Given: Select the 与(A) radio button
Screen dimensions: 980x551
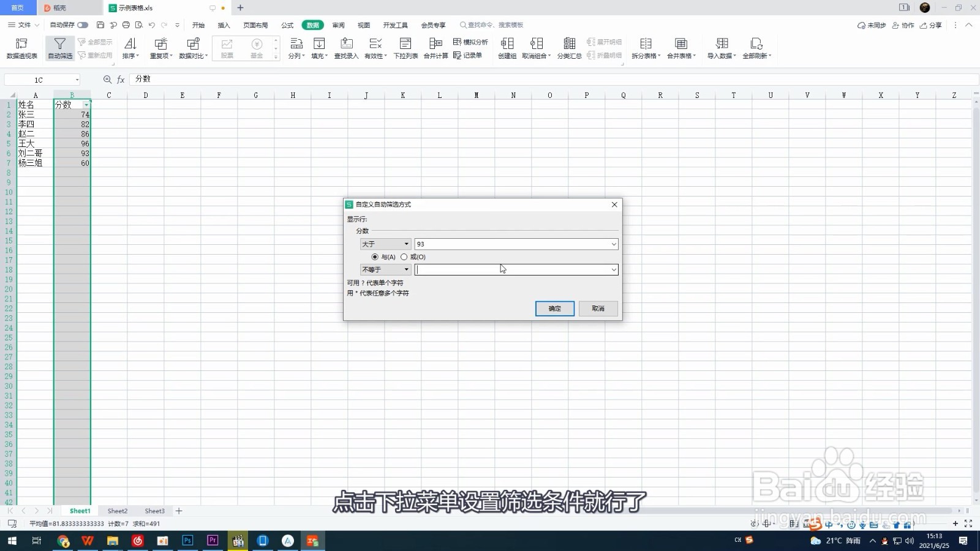Looking at the screenshot, I should [375, 257].
